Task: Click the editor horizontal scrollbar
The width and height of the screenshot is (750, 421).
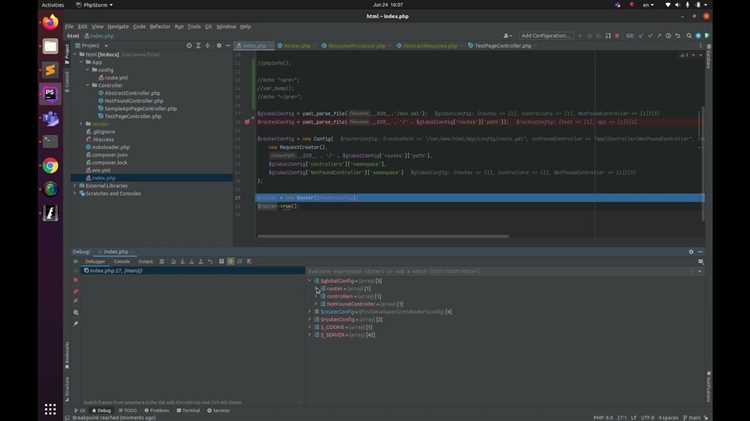Action: point(383,236)
